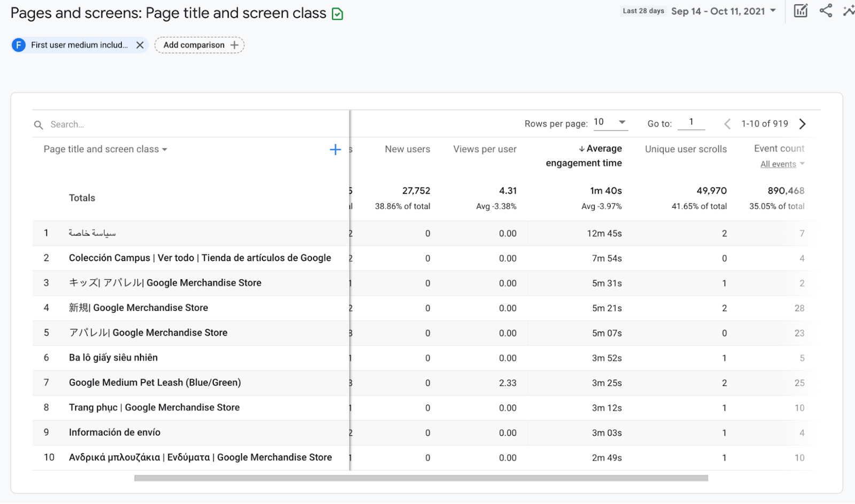Image resolution: width=855 pixels, height=504 pixels.
Task: Share this report
Action: click(825, 11)
